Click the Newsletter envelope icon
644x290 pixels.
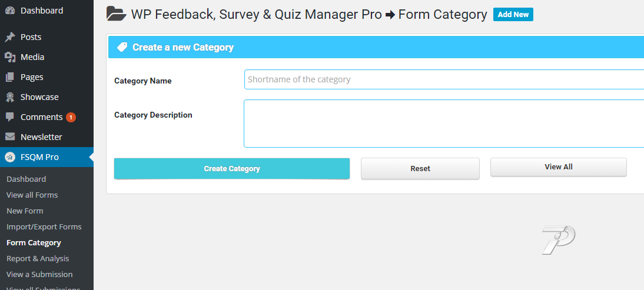(x=10, y=137)
